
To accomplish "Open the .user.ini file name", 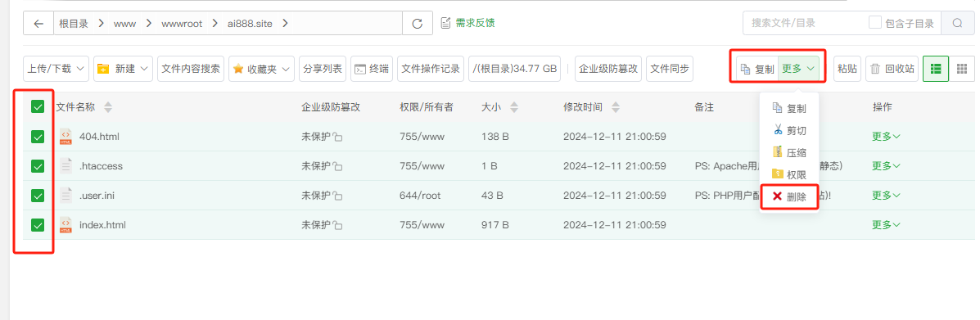I will pos(97,196).
